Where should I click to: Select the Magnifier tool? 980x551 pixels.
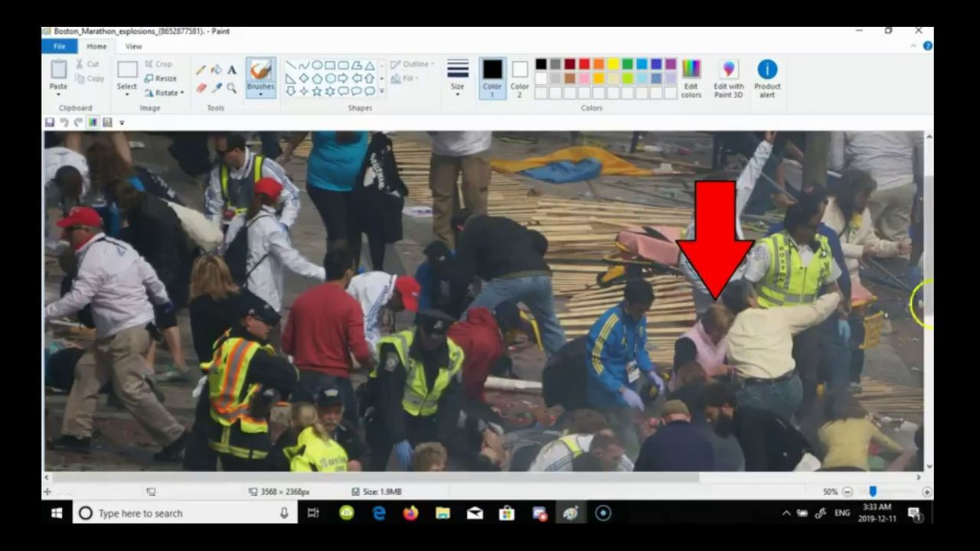point(232,88)
